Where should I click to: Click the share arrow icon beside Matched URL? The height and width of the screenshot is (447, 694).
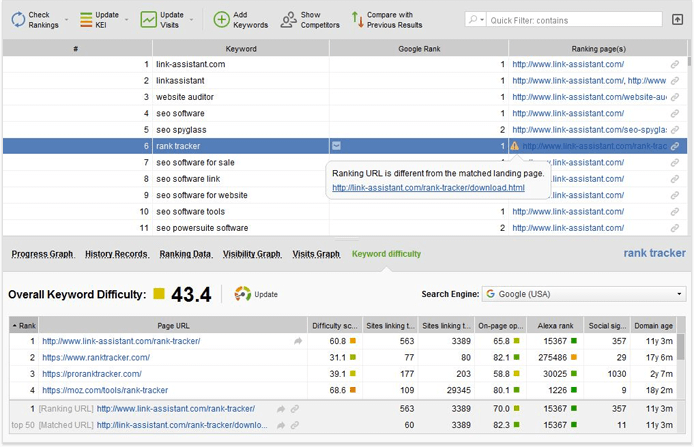tap(281, 425)
